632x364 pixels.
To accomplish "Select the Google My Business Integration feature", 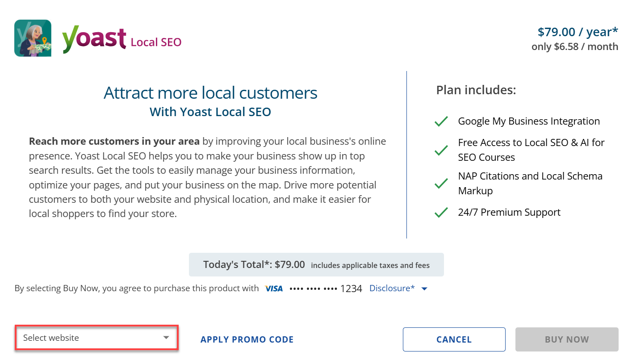I will [x=528, y=121].
